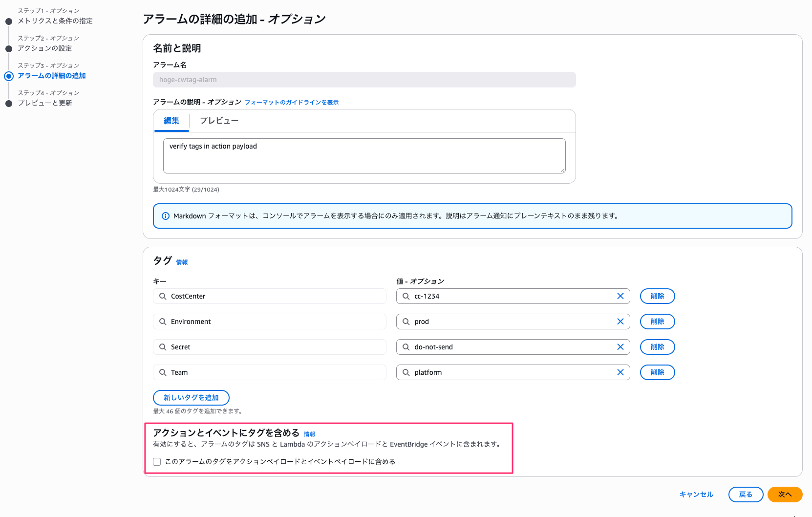This screenshot has width=812, height=517.
Task: Click キャンセル to cancel the wizard
Action: [x=697, y=495]
